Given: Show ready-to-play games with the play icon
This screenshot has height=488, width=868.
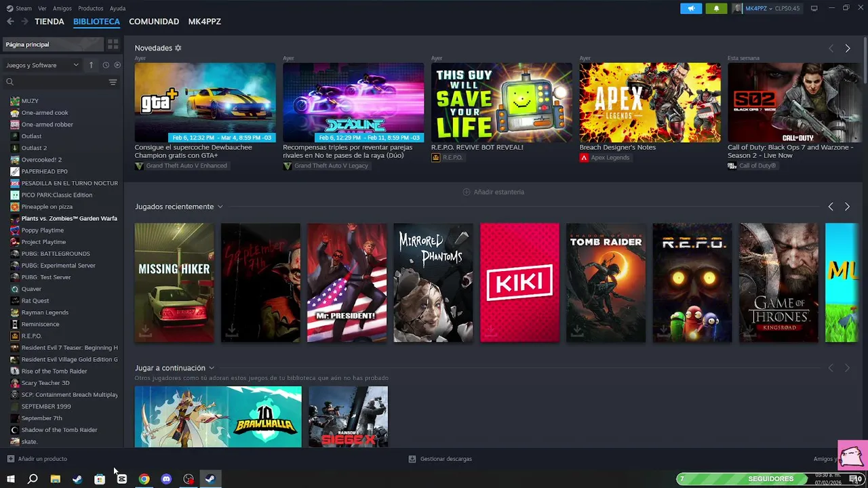Looking at the screenshot, I should point(117,65).
